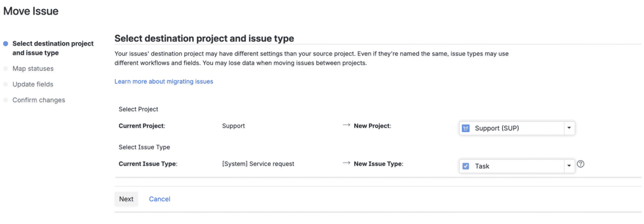644x224 pixels.
Task: Click the Support (SUP) project icon
Action: (x=466, y=128)
